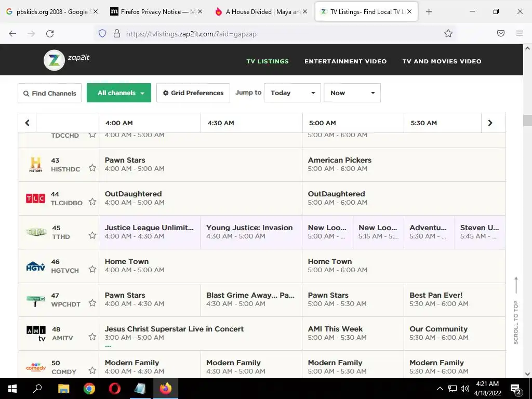Viewport: 532px width, 399px height.
Task: Select TV LISTINGS nav item
Action: point(268,61)
